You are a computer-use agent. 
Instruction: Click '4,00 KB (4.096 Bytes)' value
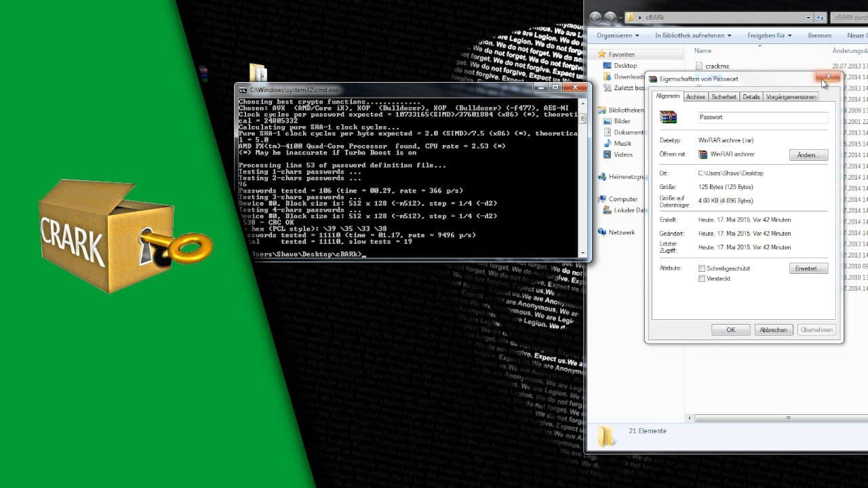tap(725, 201)
